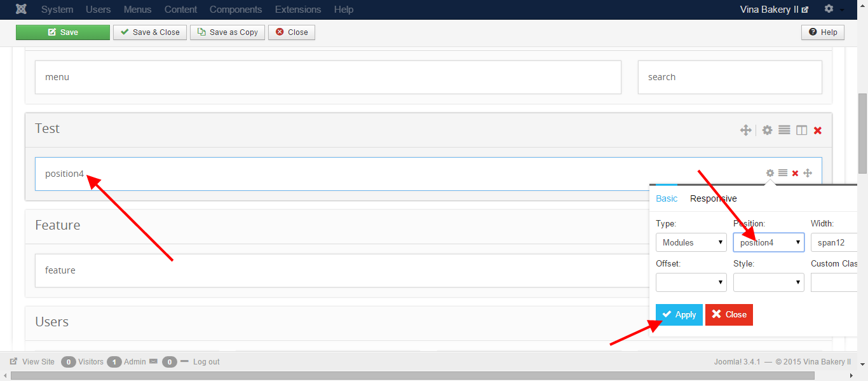868x381 pixels.
Task: Open the Type dropdown showing Modules
Action: 691,242
